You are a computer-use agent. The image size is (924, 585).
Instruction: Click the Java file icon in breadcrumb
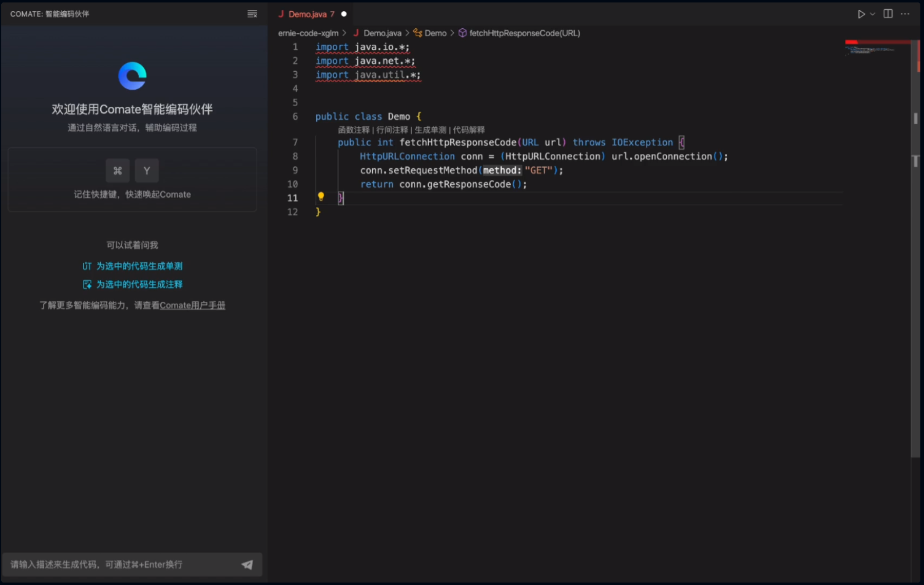tap(356, 33)
